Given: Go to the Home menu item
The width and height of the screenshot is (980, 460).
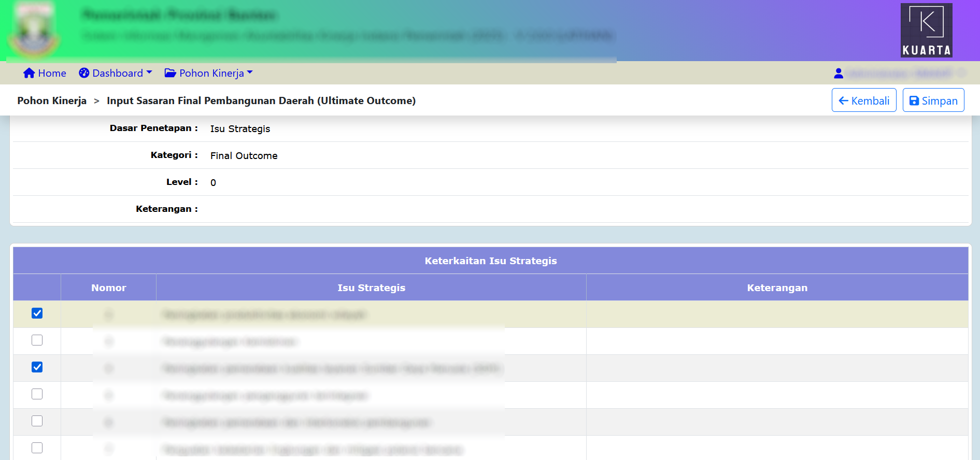Looking at the screenshot, I should [52, 73].
